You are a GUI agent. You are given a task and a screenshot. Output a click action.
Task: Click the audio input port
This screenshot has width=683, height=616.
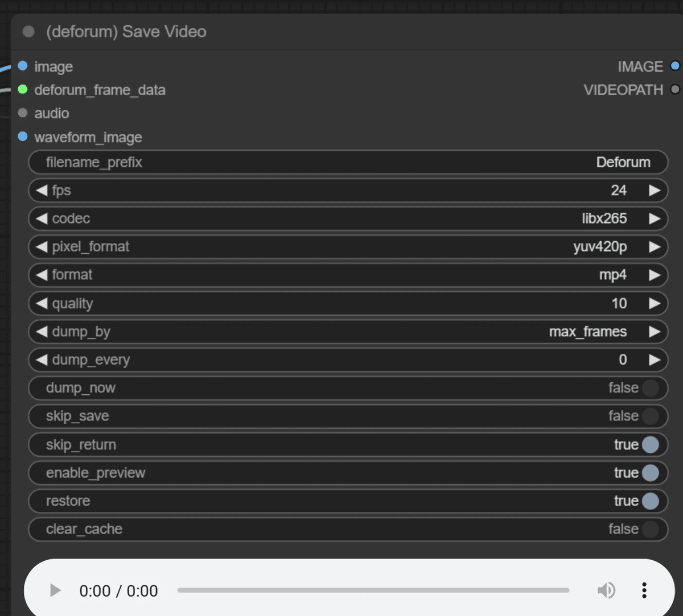click(23, 113)
